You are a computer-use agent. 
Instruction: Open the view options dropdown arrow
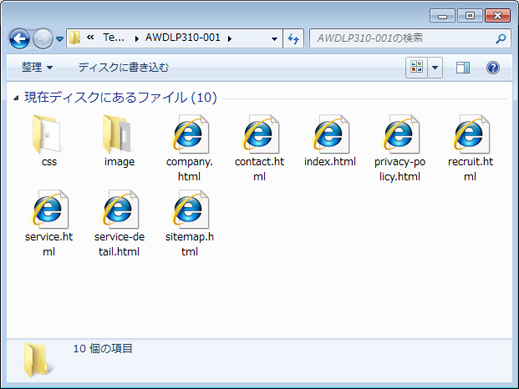(435, 68)
